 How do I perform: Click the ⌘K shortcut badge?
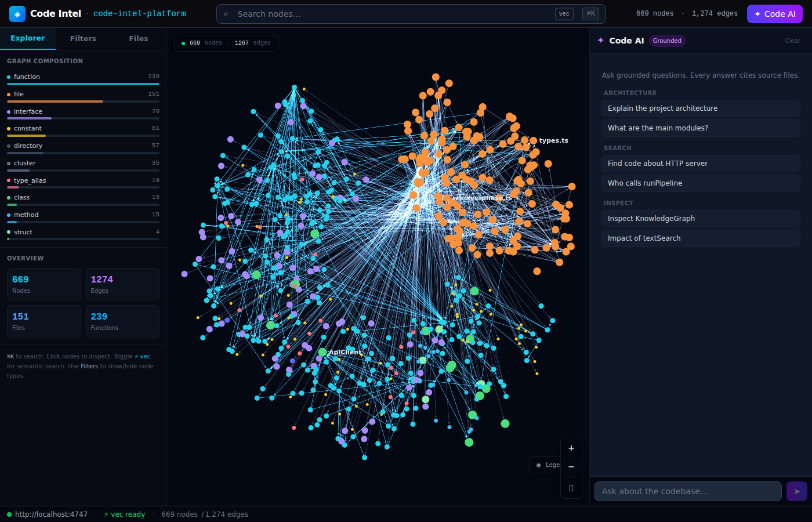coord(590,14)
